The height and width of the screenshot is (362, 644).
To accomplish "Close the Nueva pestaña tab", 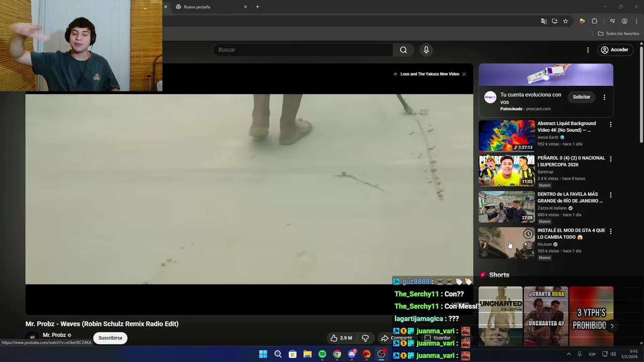I will (x=246, y=7).
